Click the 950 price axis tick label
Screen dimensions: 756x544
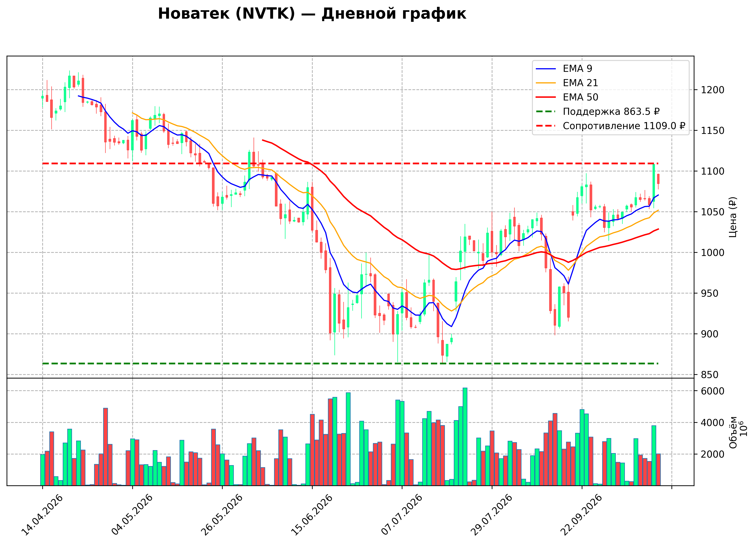pos(709,293)
